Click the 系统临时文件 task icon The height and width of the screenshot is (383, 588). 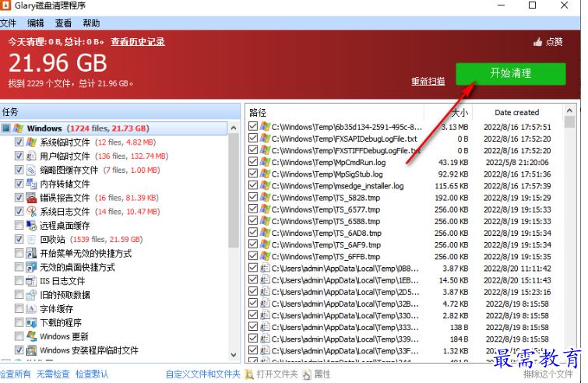[31, 142]
